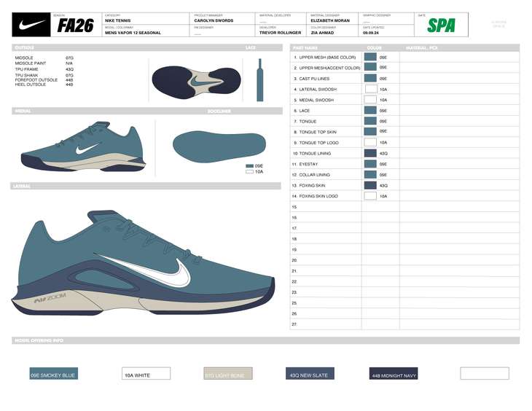
Task: Select the FOXING SKIN LOGO part name
Action: (x=318, y=196)
